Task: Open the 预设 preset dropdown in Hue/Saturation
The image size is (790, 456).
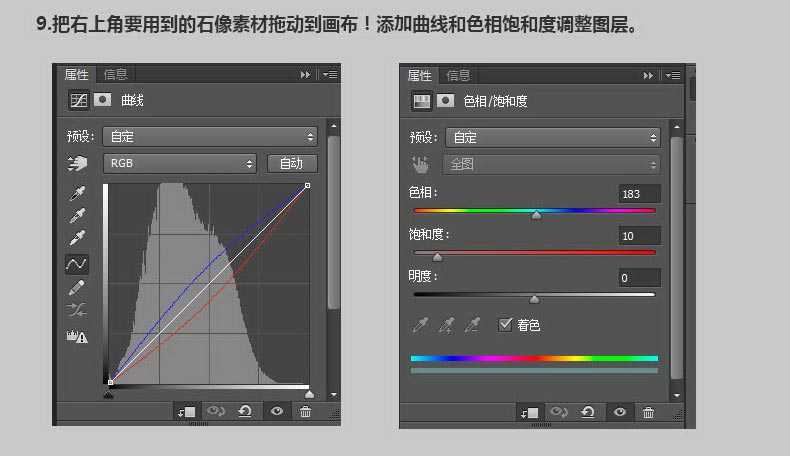Action: click(x=553, y=138)
